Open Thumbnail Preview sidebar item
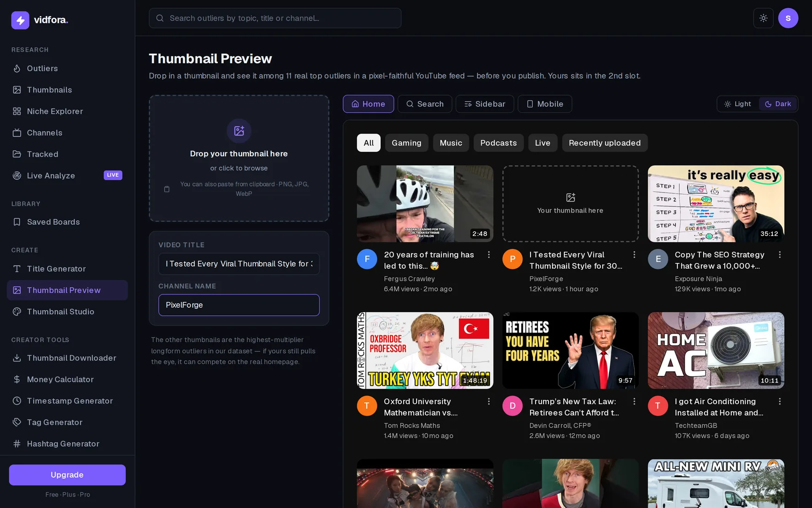 pyautogui.click(x=67, y=290)
